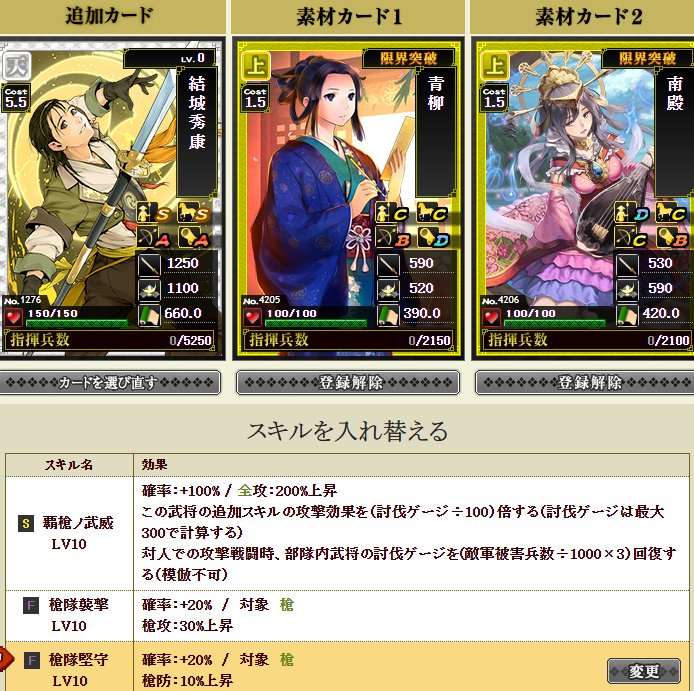This screenshot has width=694, height=691.
Task: Click the sword attack icon on 青柳 card
Action: pyautogui.click(x=388, y=264)
